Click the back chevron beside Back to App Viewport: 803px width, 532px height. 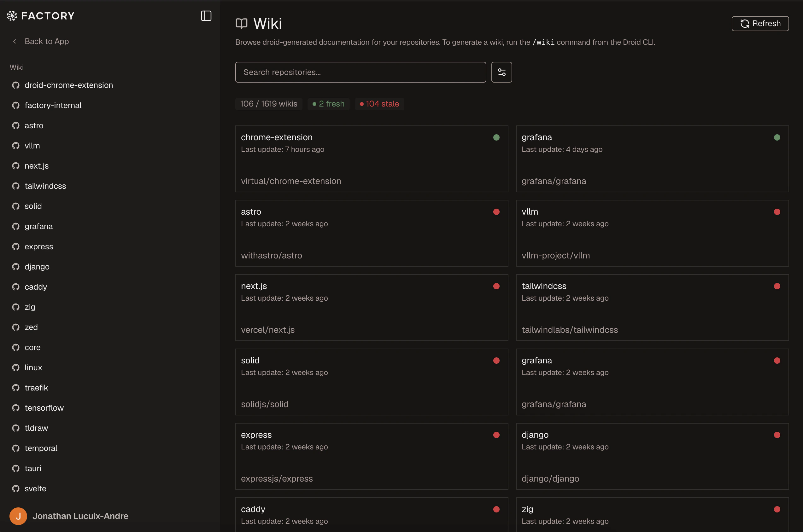click(15, 41)
